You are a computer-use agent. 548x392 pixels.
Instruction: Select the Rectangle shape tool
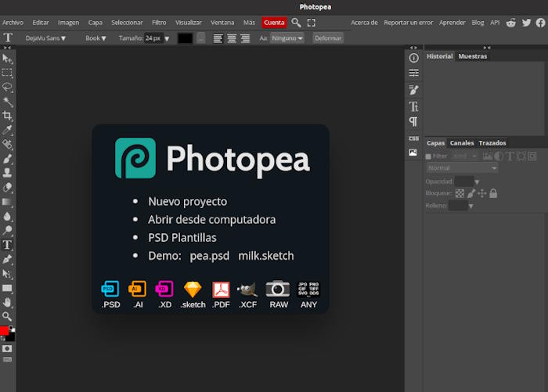(x=7, y=288)
